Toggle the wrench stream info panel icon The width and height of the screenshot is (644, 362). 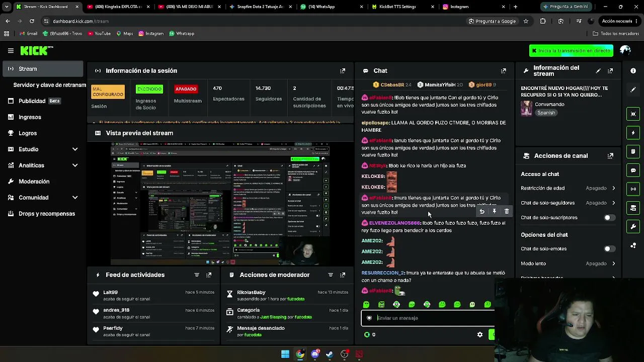(x=633, y=227)
